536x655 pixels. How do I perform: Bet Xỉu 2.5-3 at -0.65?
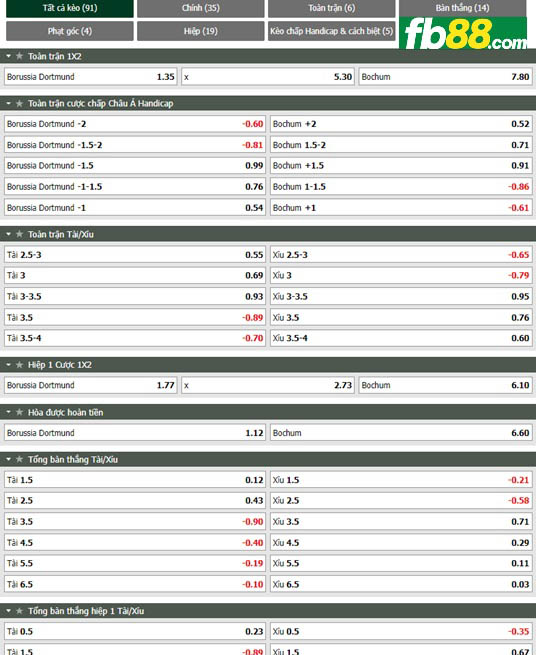pos(401,255)
